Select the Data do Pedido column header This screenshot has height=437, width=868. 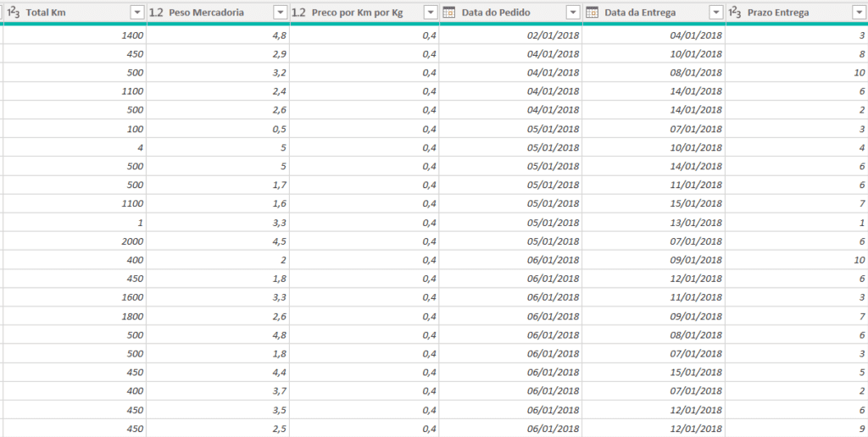[x=510, y=13]
